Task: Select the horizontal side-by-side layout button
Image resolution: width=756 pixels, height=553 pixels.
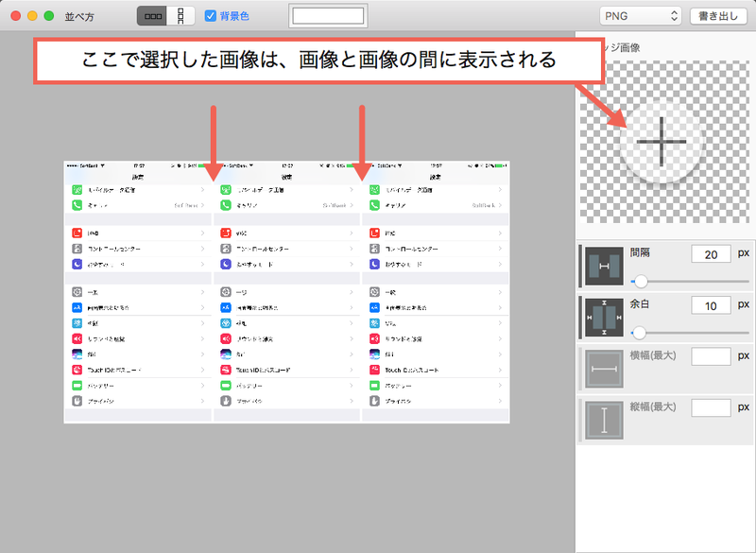Action: pos(152,16)
